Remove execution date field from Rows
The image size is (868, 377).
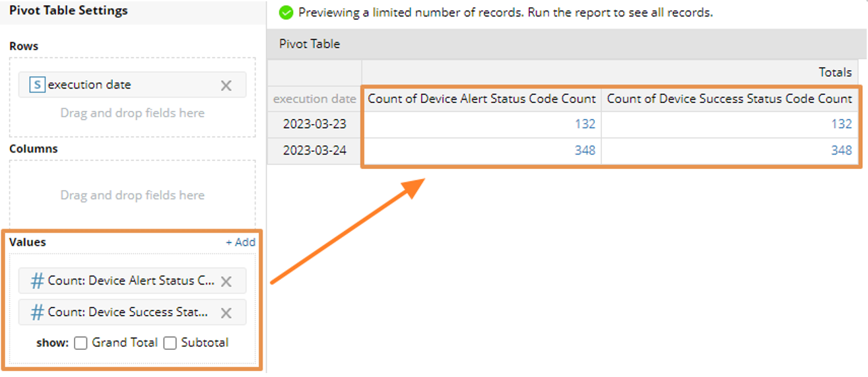(226, 85)
